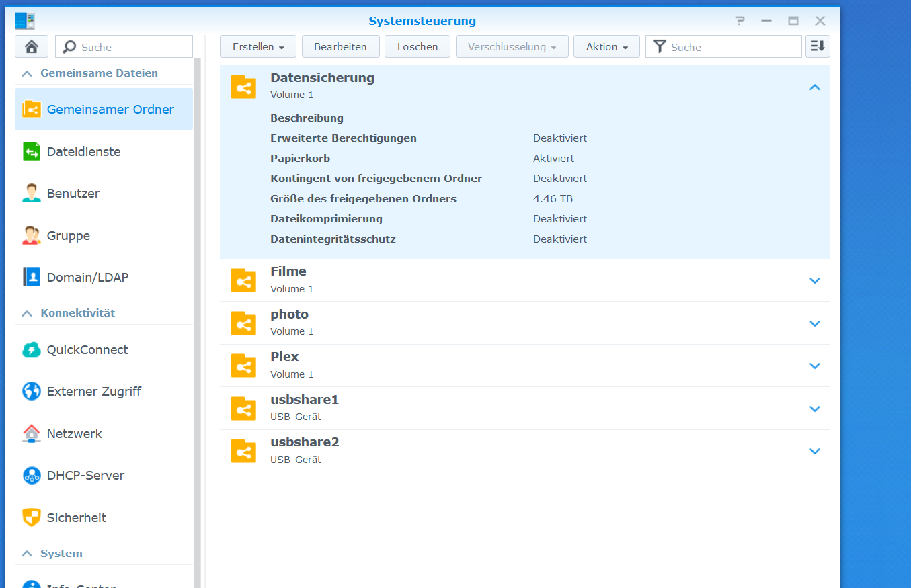Click the sidebar search magnifier icon
The width and height of the screenshot is (911, 588).
[x=70, y=47]
